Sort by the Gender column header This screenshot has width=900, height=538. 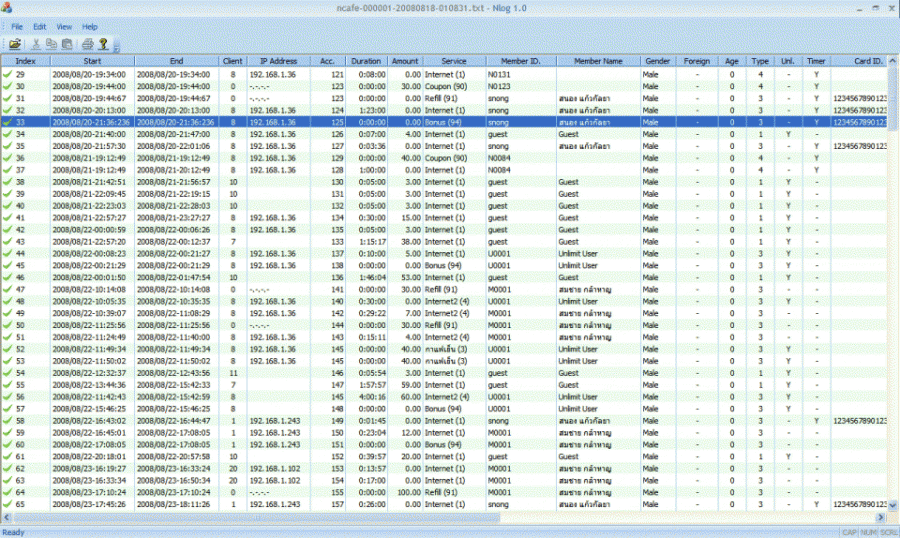click(658, 61)
